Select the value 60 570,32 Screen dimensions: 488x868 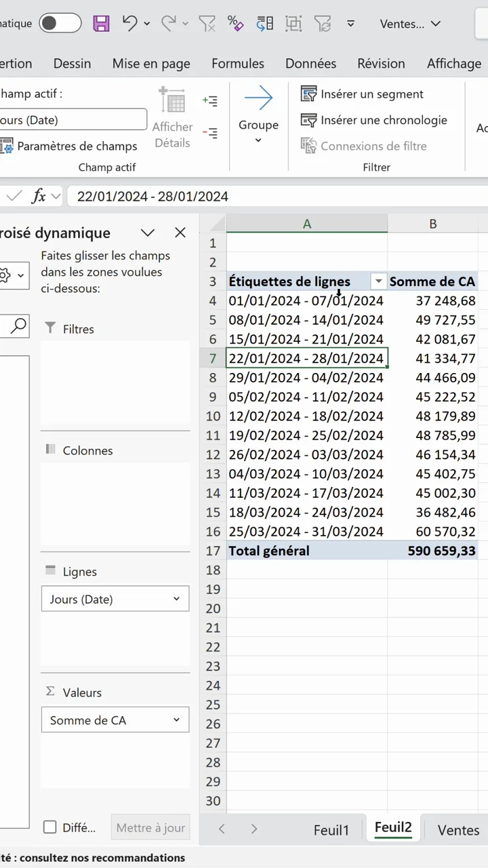click(x=432, y=532)
